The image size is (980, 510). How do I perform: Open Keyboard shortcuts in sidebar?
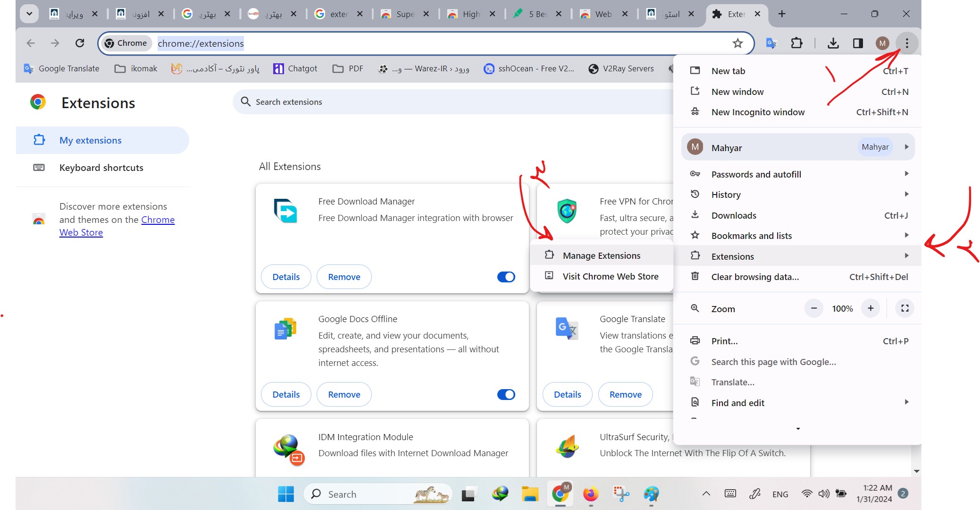(102, 168)
